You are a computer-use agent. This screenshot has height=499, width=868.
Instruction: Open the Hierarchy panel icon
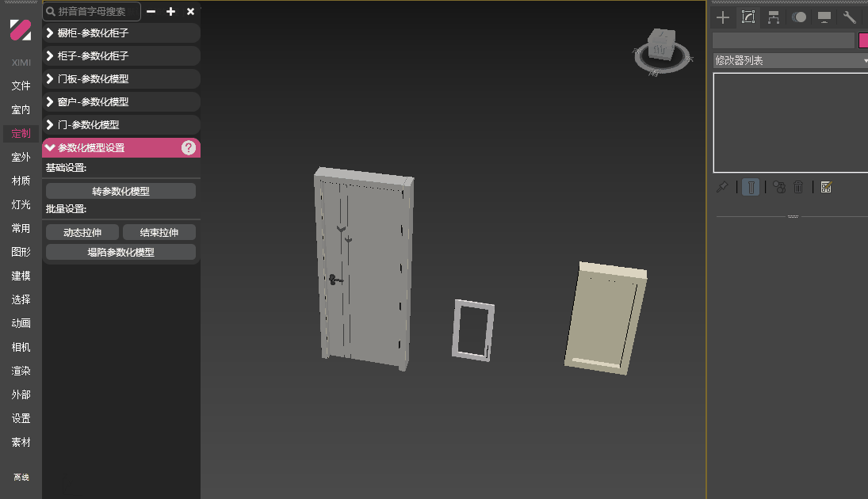point(774,17)
